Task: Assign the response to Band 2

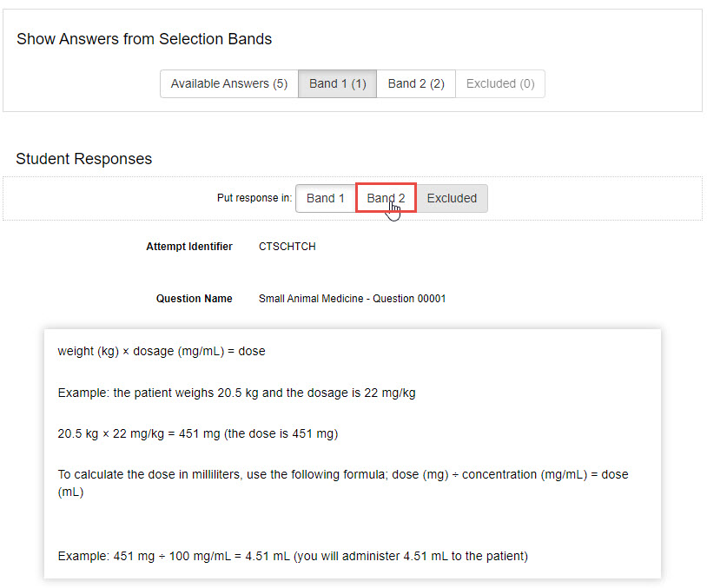Action: pos(386,198)
